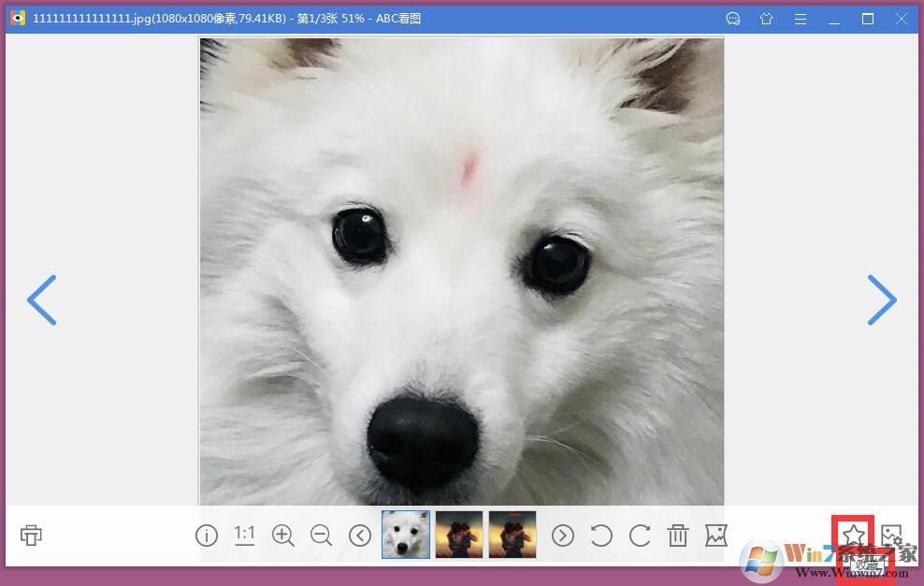Show image at actual size 1:1
924x586 pixels.
coord(244,535)
